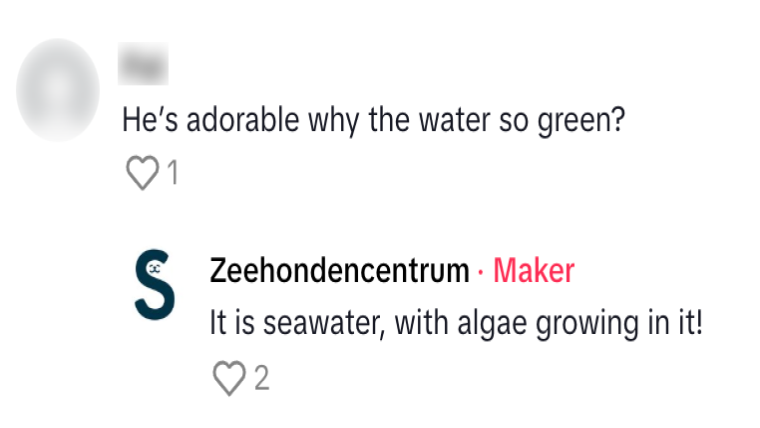This screenshot has height=428, width=760.
Task: Select the comment text "He's adorable"
Action: [x=187, y=121]
